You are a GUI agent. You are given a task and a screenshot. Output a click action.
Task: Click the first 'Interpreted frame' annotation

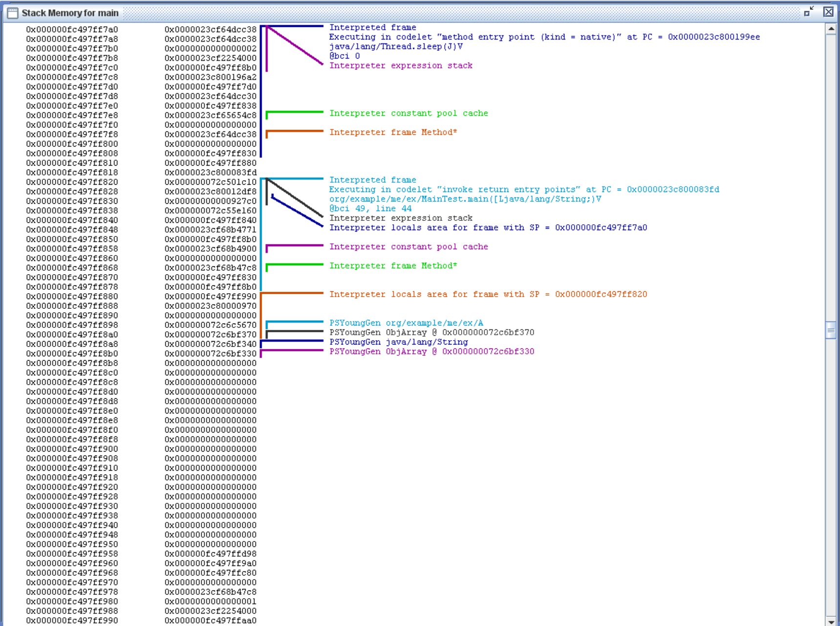point(373,27)
